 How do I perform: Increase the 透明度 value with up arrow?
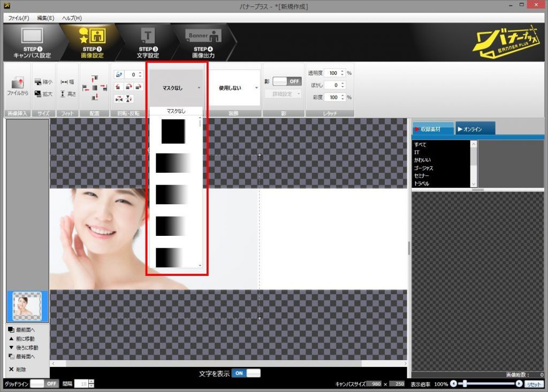click(342, 71)
